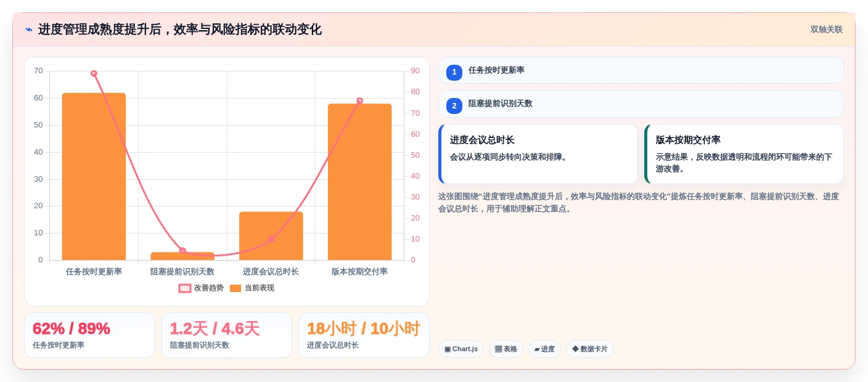Screen dimensions: 868x382
Task: Click the trend line point above 任务按时更新率
Action: click(x=94, y=73)
